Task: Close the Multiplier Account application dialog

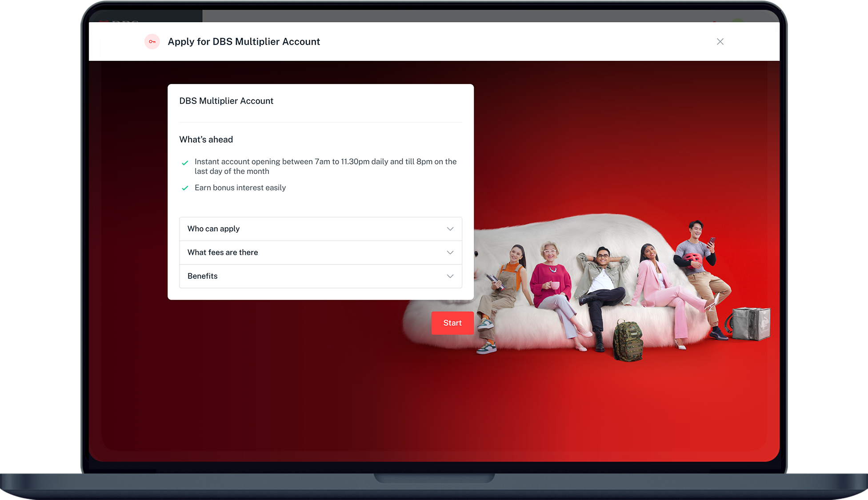Action: tap(720, 42)
